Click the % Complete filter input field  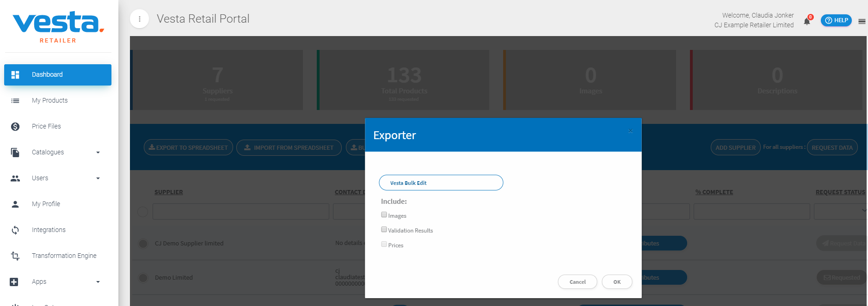(x=752, y=211)
